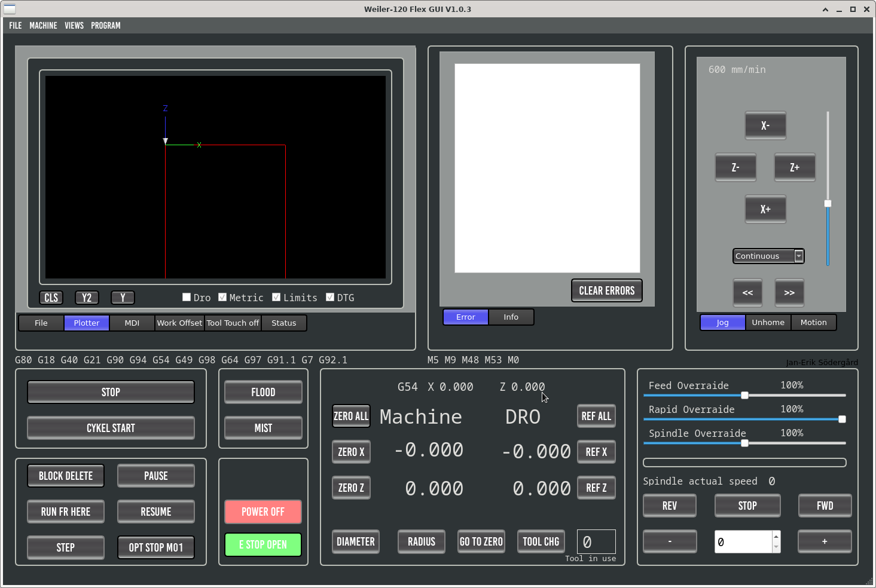
Task: Open the window menu icon in title bar
Action: point(10,9)
